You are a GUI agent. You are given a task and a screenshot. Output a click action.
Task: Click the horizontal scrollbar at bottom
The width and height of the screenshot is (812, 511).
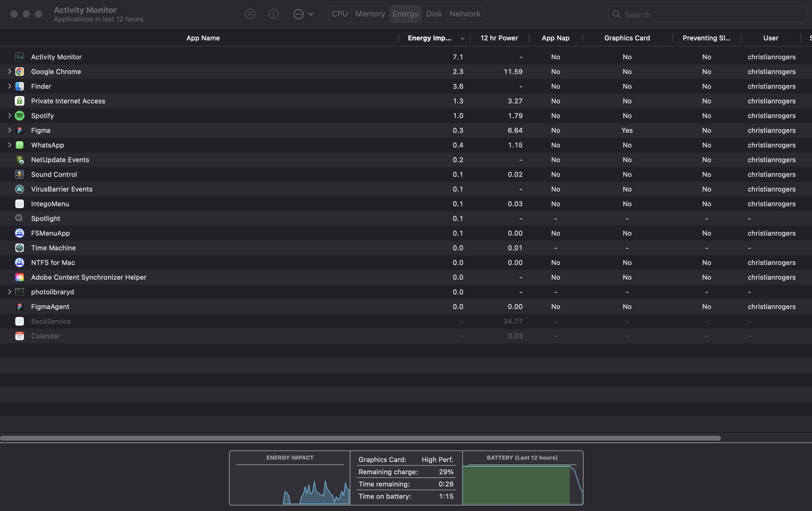pos(360,438)
